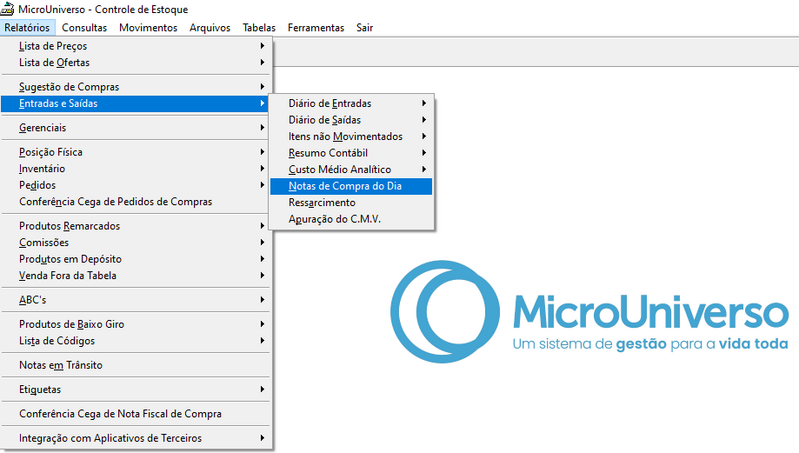Expand Venda Fora da Tabela submenu
799x453 pixels.
pyautogui.click(x=135, y=275)
